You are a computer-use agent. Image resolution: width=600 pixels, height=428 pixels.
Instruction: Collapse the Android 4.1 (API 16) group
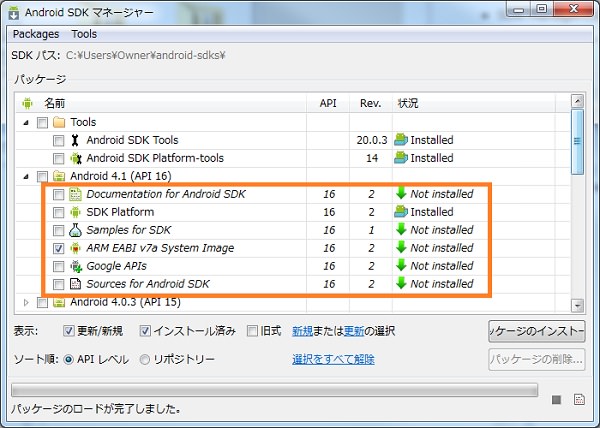(26, 177)
